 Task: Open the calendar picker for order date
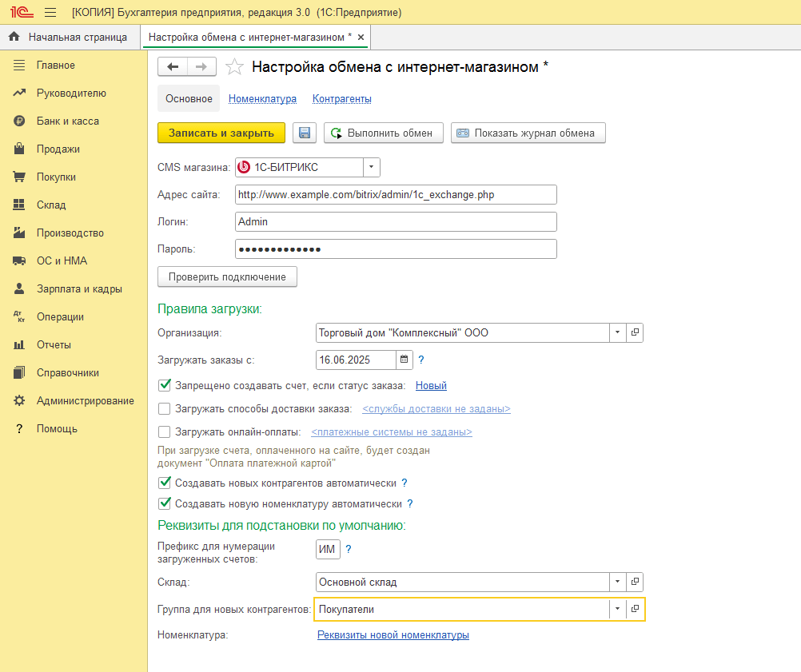[x=404, y=360]
